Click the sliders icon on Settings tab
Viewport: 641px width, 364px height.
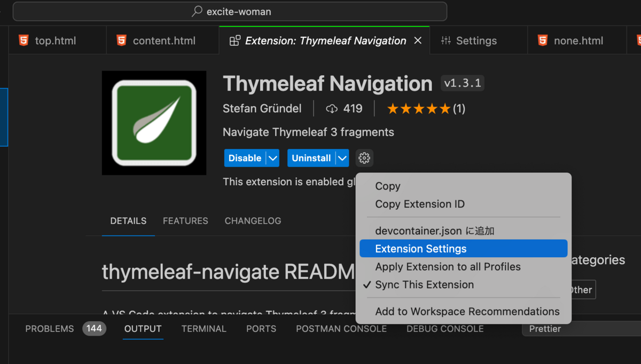[x=446, y=41]
